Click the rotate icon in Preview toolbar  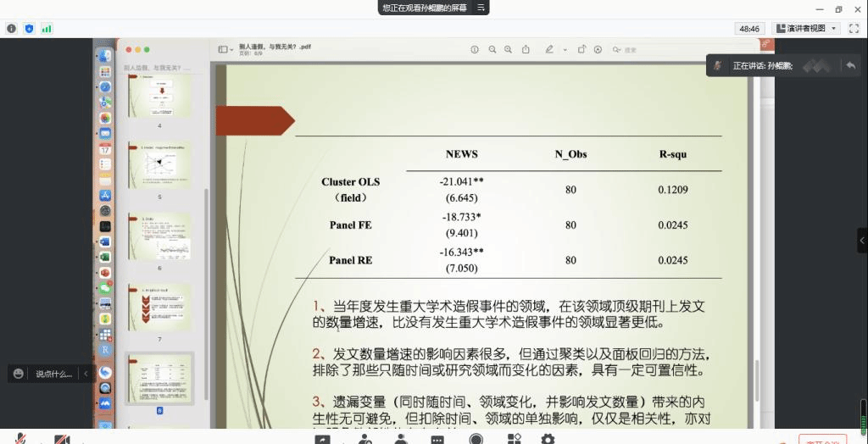click(x=581, y=50)
